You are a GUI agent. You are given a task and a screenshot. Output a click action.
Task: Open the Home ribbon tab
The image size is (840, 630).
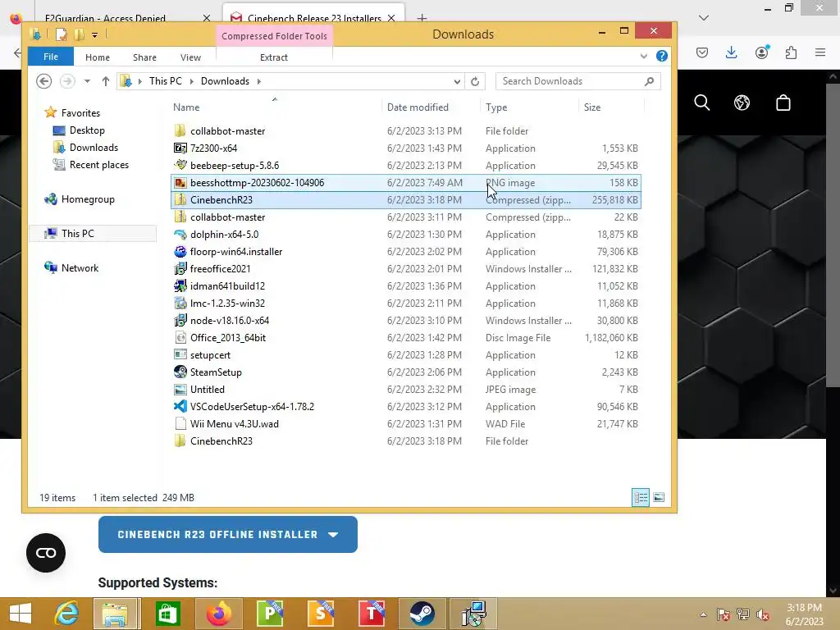point(98,57)
